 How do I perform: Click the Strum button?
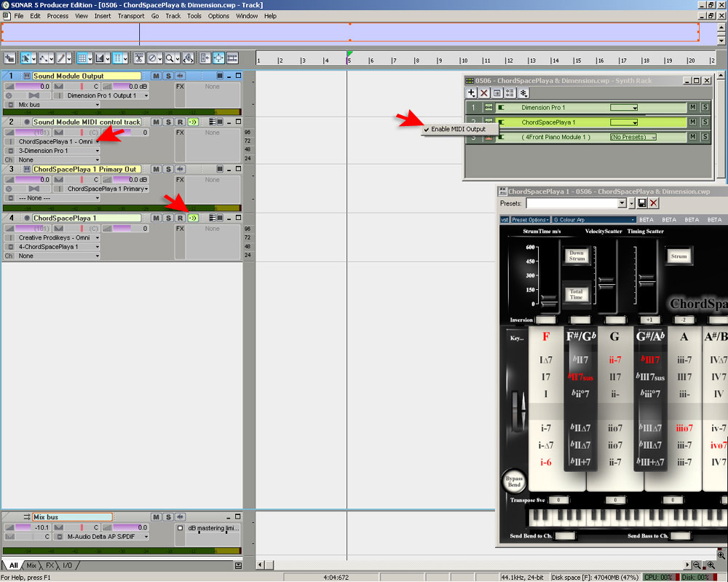click(x=678, y=256)
